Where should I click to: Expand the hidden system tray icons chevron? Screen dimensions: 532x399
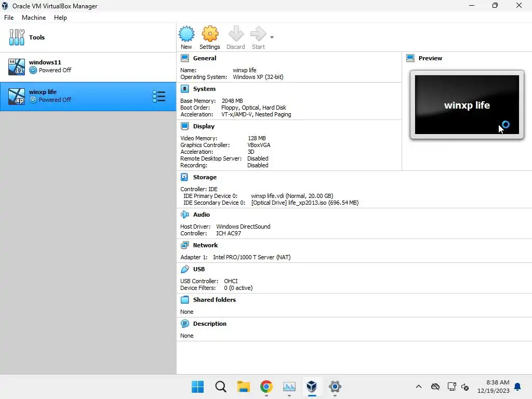pos(419,387)
